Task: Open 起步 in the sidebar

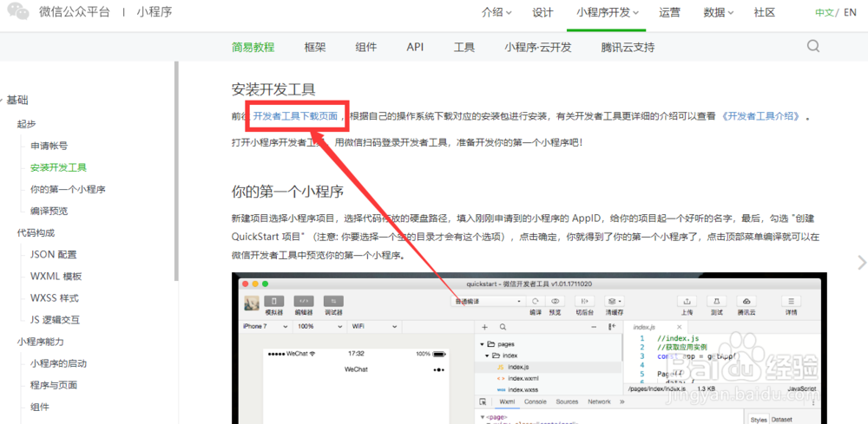Action: (27, 124)
